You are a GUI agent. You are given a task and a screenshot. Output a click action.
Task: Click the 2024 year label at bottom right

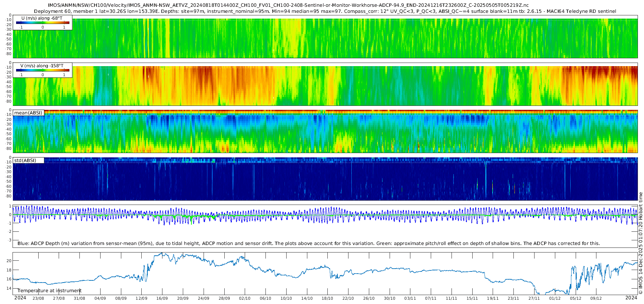click(631, 298)
